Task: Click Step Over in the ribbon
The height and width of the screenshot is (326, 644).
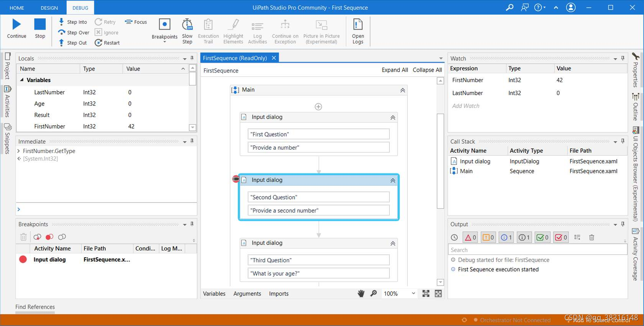Action: (x=74, y=33)
